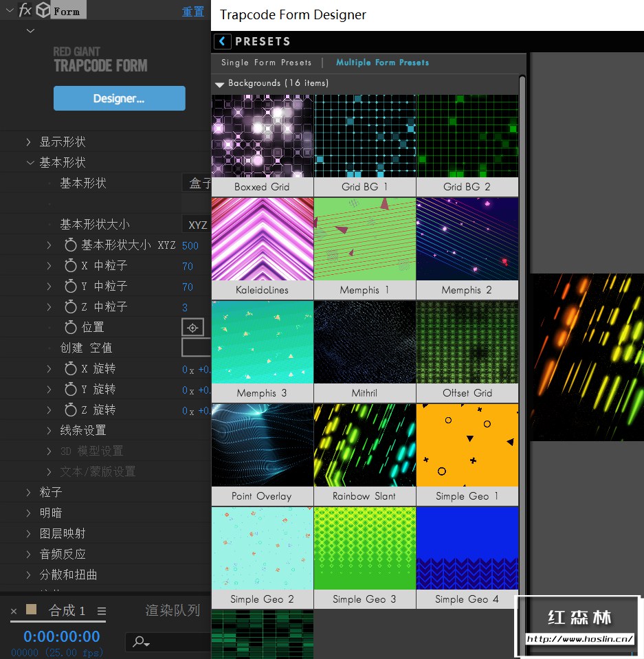This screenshot has width=644, height=659.
Task: Toggle stopwatch for Y 中粒子
Action: (x=70, y=287)
